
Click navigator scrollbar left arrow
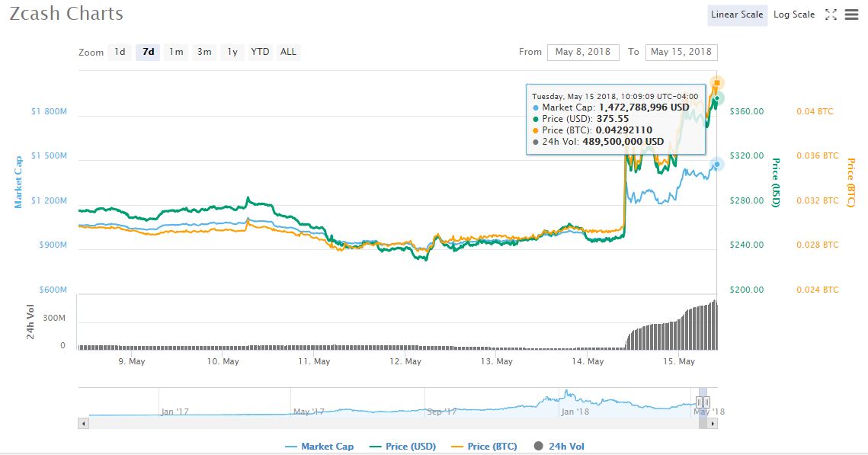pyautogui.click(x=84, y=424)
